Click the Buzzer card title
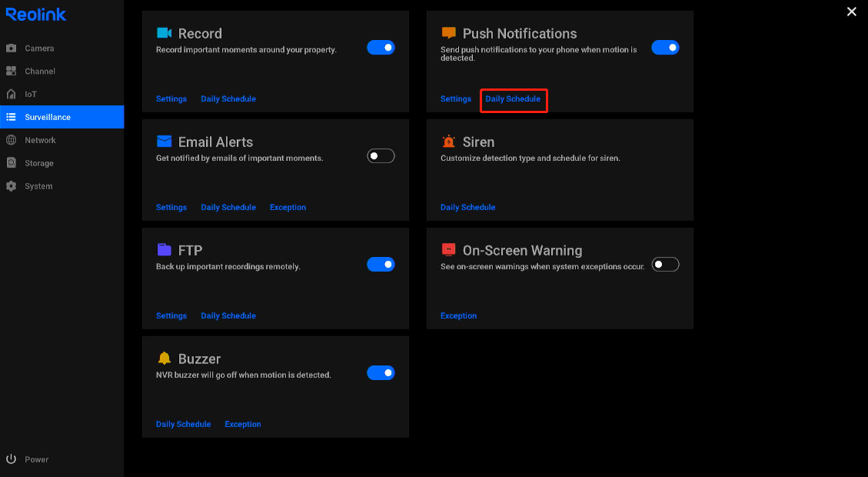The image size is (868, 477). tap(199, 359)
